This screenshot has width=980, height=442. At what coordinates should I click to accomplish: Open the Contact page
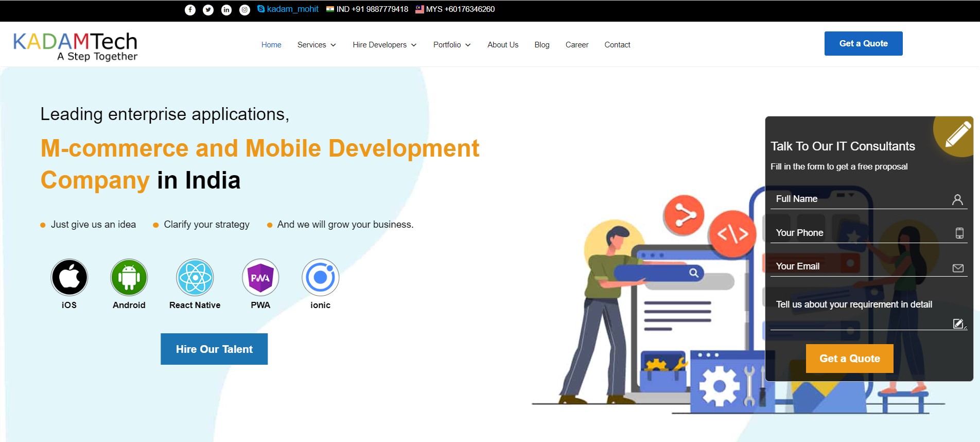(x=617, y=45)
